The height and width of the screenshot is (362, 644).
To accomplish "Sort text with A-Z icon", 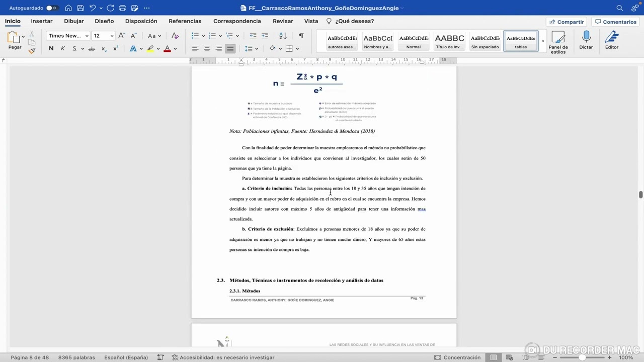I will tap(283, 36).
